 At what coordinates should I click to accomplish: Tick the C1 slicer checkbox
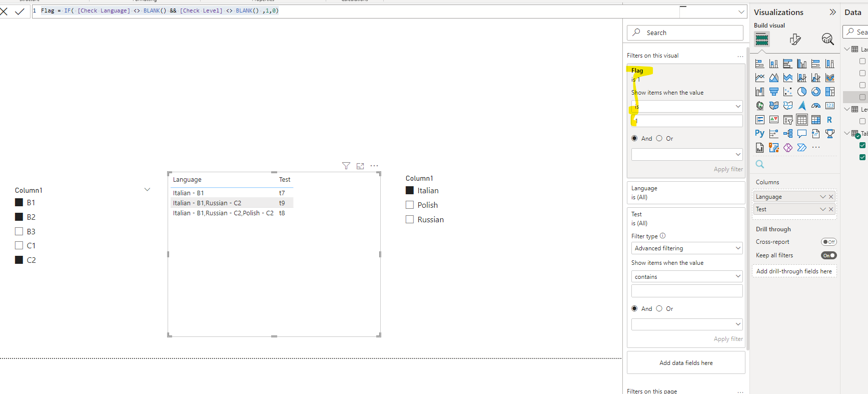19,245
